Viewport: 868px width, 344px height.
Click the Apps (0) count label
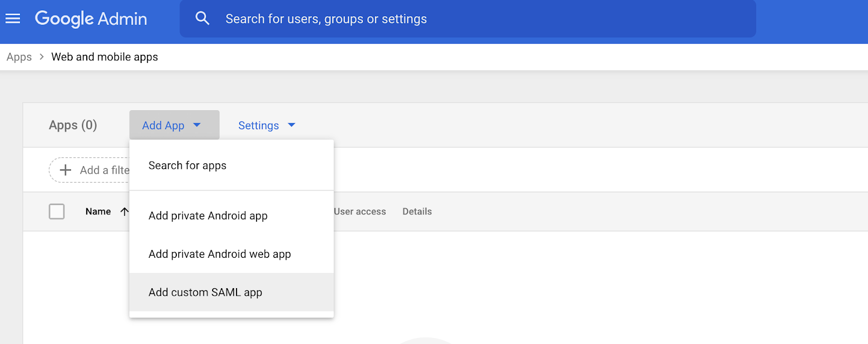[73, 125]
